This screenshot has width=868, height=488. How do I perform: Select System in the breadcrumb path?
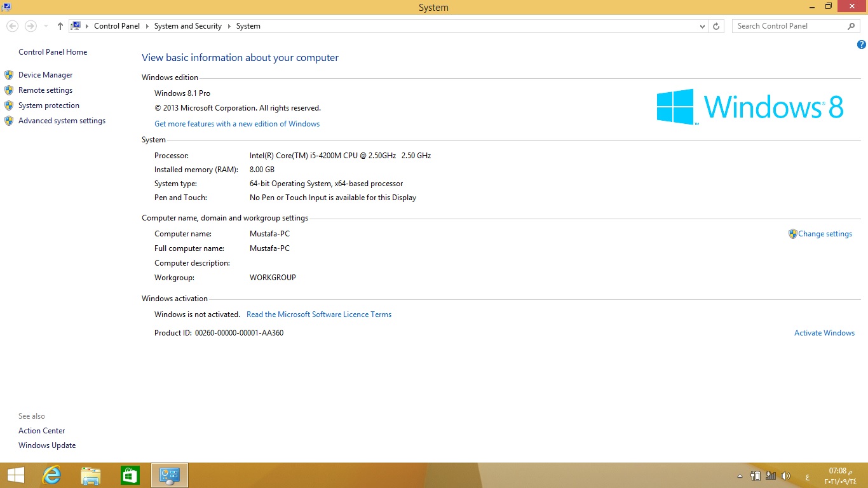(x=248, y=26)
